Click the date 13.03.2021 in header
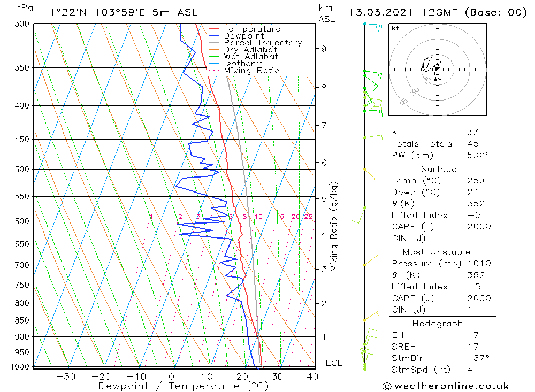Viewport: 535px width, 392px height. point(380,13)
